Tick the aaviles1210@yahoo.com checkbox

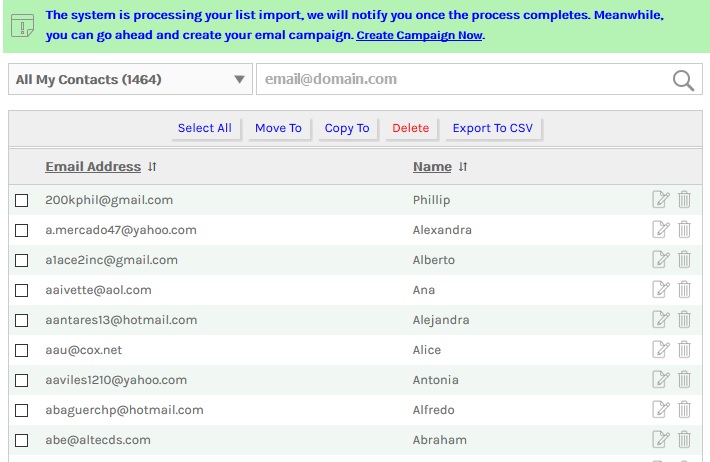[x=22, y=381]
